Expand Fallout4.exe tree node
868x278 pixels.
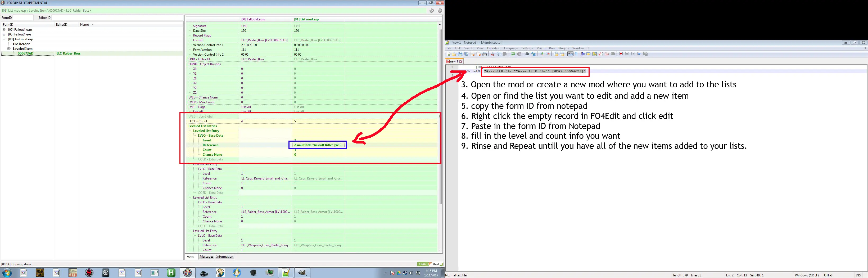(x=4, y=34)
